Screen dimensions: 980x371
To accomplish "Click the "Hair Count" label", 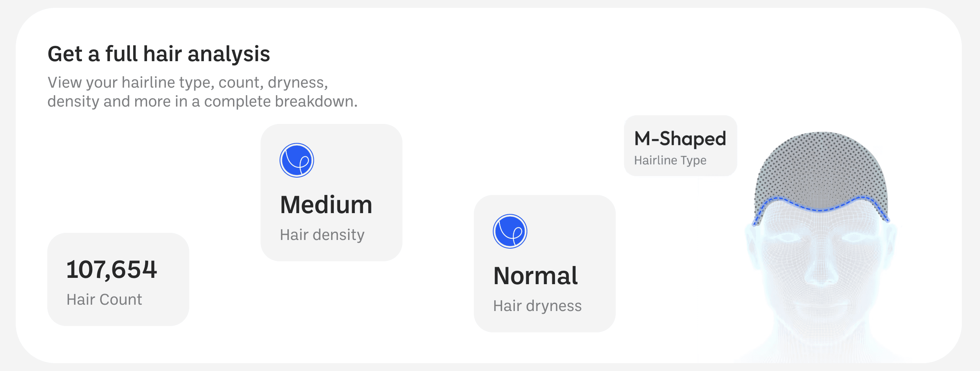I will pos(104,300).
